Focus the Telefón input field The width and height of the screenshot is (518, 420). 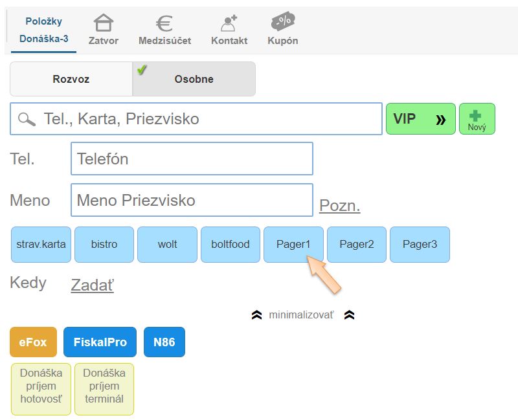click(x=192, y=159)
